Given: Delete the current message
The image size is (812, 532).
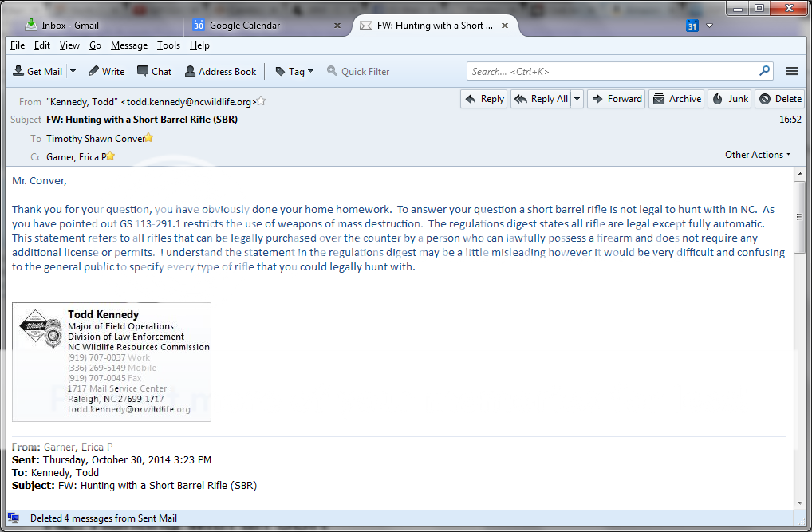Looking at the screenshot, I should (x=779, y=99).
